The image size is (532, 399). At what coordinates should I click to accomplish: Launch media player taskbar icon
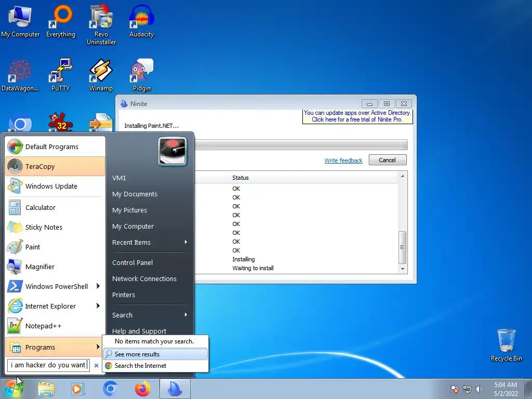point(78,389)
